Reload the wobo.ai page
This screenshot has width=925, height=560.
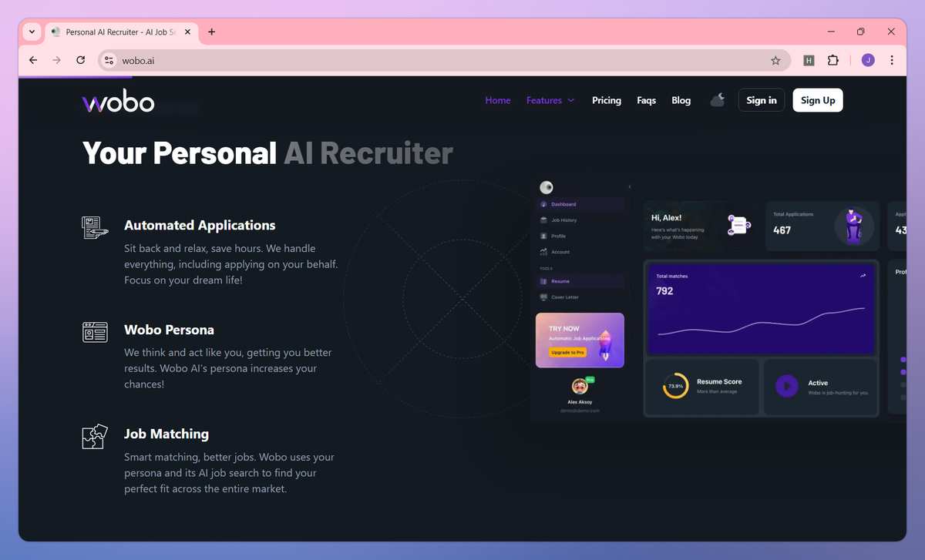point(80,60)
